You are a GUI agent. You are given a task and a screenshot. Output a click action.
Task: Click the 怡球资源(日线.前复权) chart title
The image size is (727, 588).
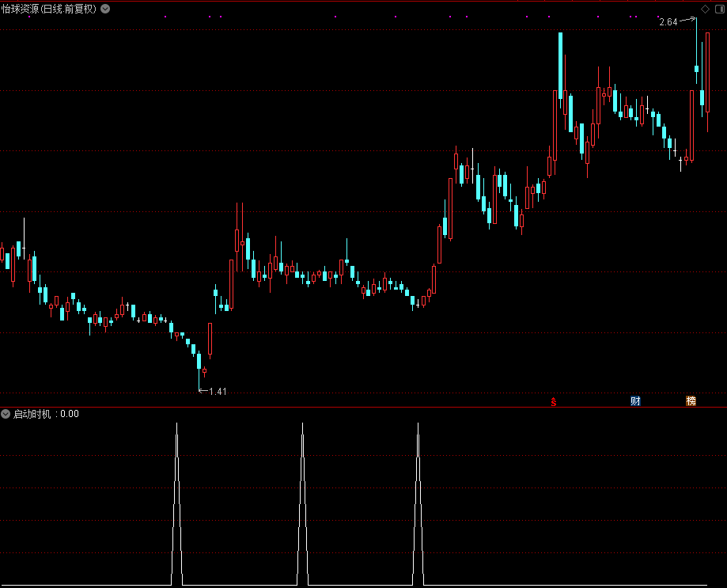[x=49, y=9]
